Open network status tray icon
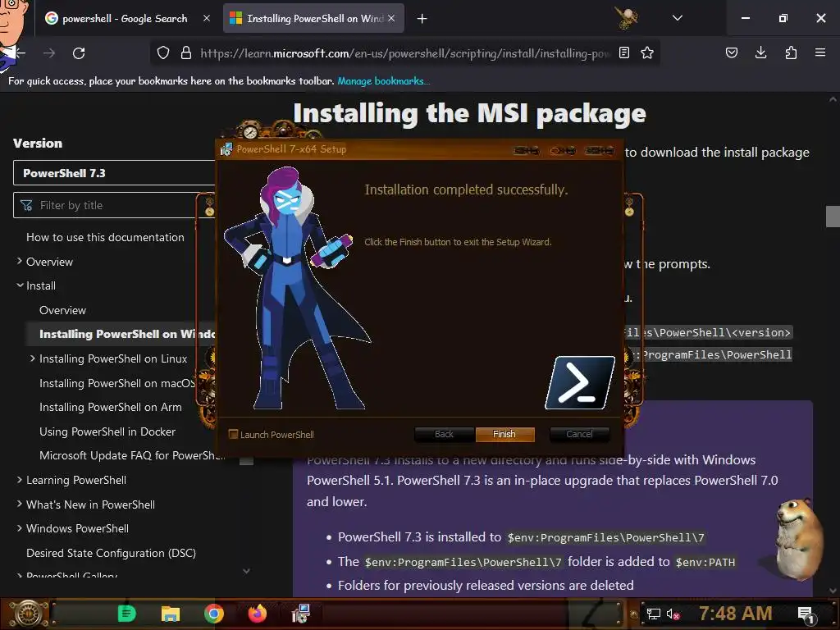This screenshot has height=630, width=840. pos(653,614)
